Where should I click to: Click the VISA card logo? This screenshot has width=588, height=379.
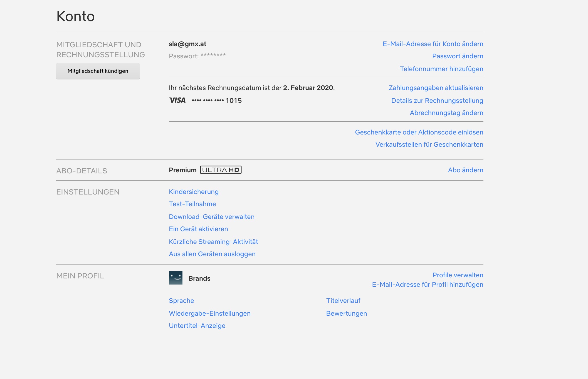point(177,100)
